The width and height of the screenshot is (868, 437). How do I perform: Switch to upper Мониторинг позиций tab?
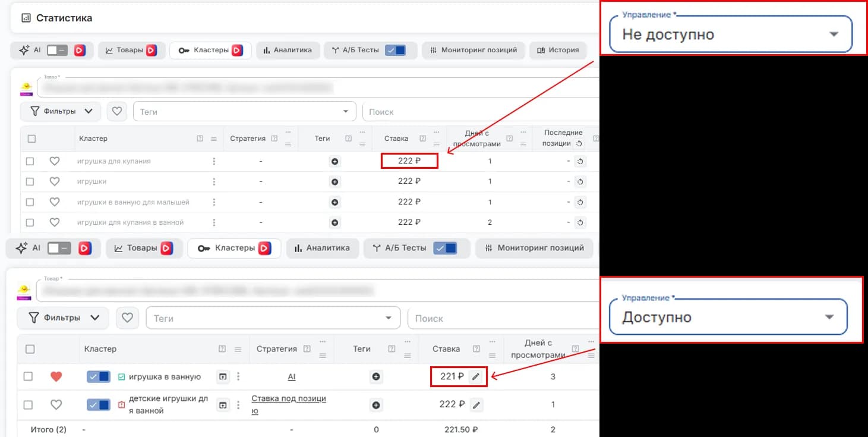tap(474, 51)
